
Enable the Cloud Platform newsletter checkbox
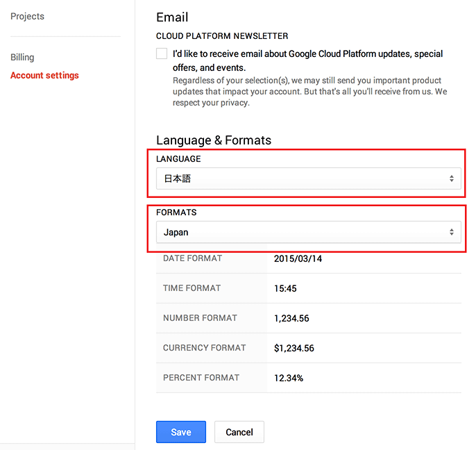[x=162, y=54]
